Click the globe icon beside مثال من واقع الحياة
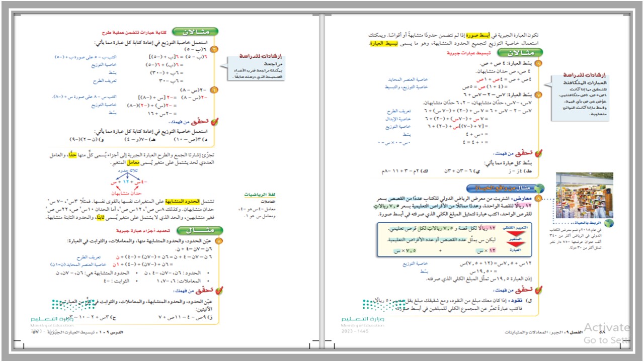The height and width of the screenshot is (362, 644). click(x=539, y=188)
